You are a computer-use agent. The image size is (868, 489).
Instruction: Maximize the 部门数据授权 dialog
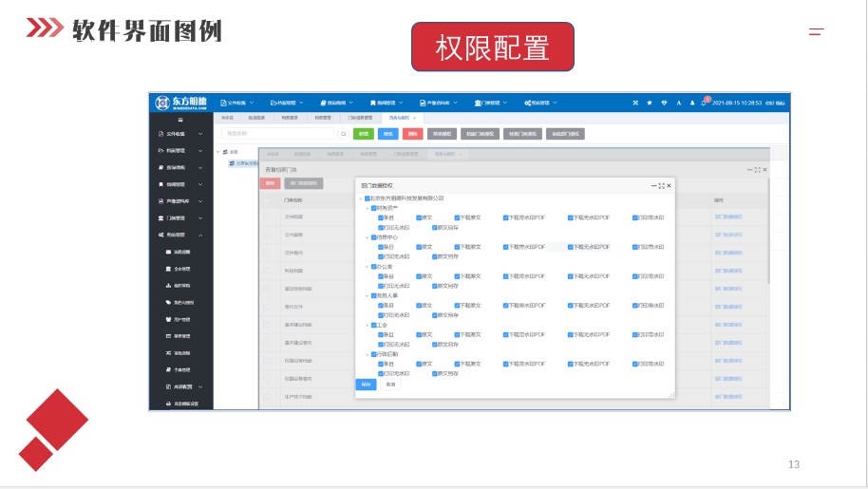coord(661,185)
